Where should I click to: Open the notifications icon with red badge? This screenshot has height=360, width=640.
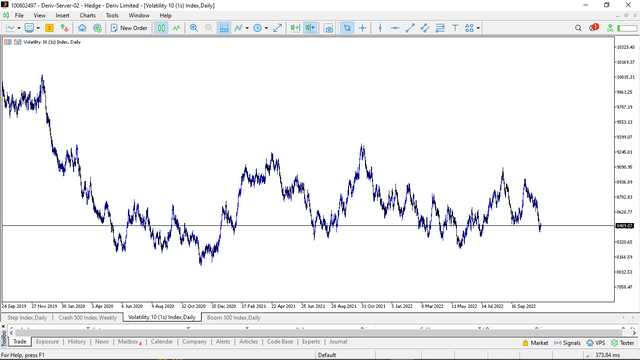[593, 27]
